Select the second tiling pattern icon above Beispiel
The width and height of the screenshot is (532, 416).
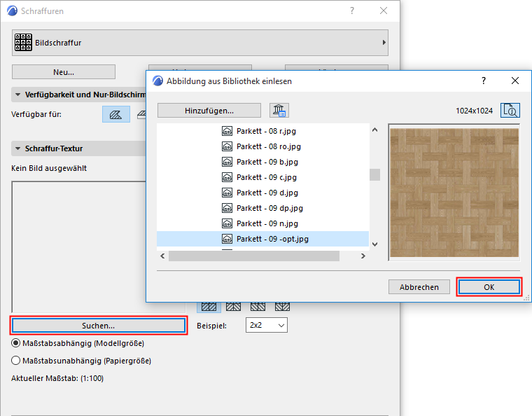pos(233,307)
